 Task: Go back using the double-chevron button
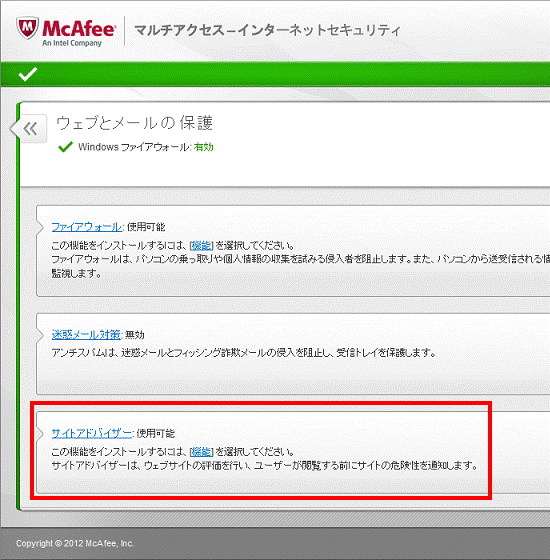(x=31, y=129)
